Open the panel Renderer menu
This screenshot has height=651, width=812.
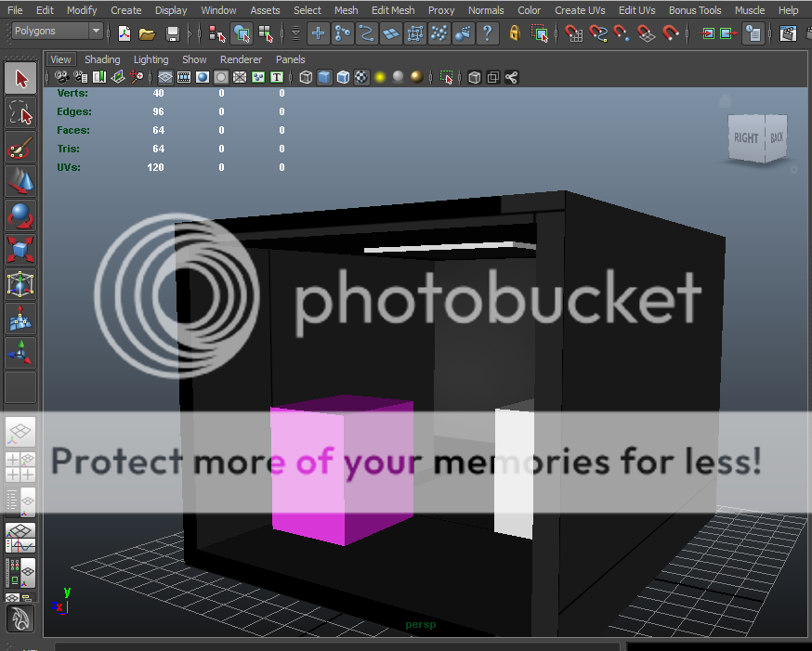click(241, 59)
